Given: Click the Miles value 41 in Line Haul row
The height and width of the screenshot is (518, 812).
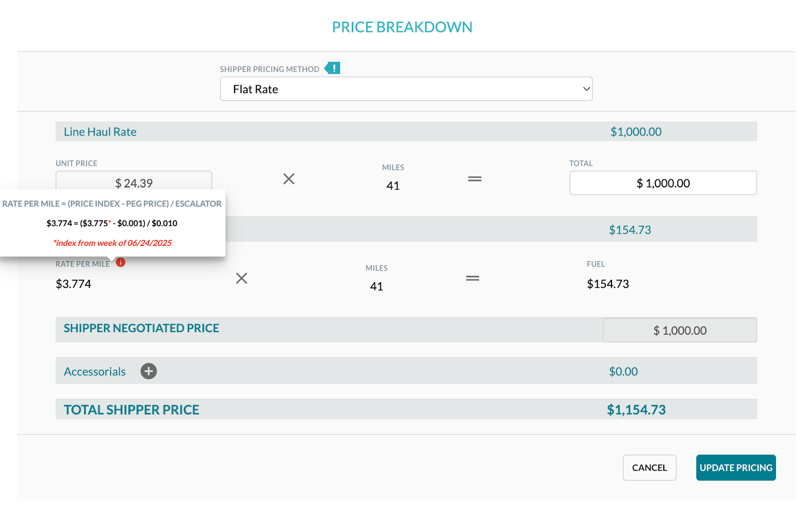Looking at the screenshot, I should click(393, 186).
